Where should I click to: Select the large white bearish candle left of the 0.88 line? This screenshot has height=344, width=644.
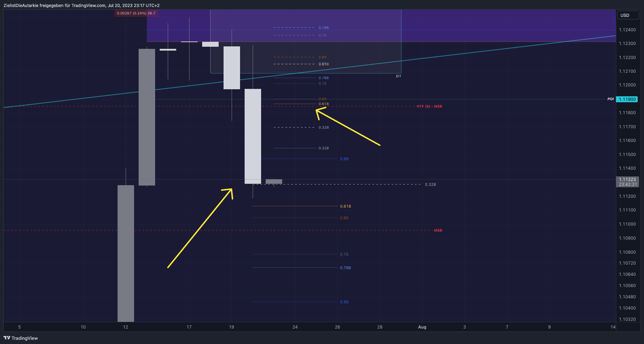[253, 136]
